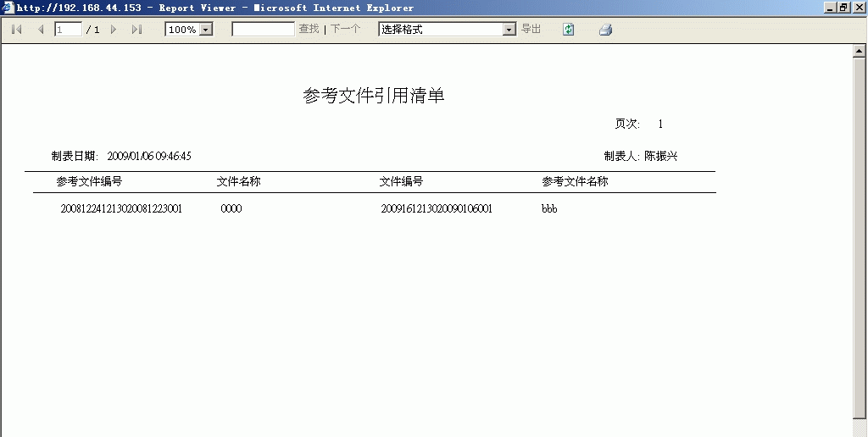Jump to the last report page

click(x=136, y=30)
